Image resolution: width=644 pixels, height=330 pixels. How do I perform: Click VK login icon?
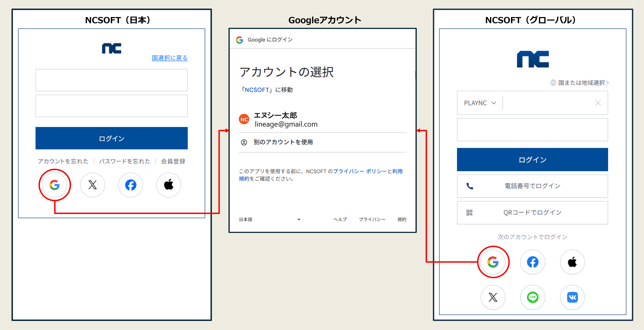click(x=572, y=297)
